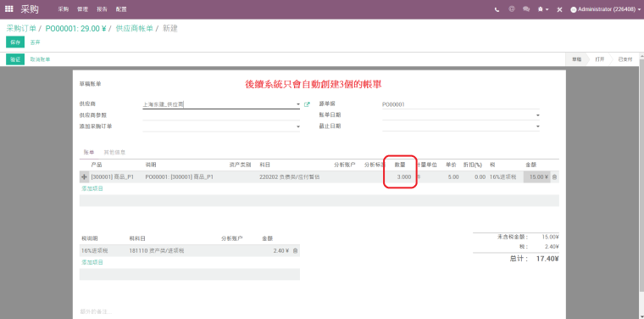Click the 保存 button

tap(15, 42)
